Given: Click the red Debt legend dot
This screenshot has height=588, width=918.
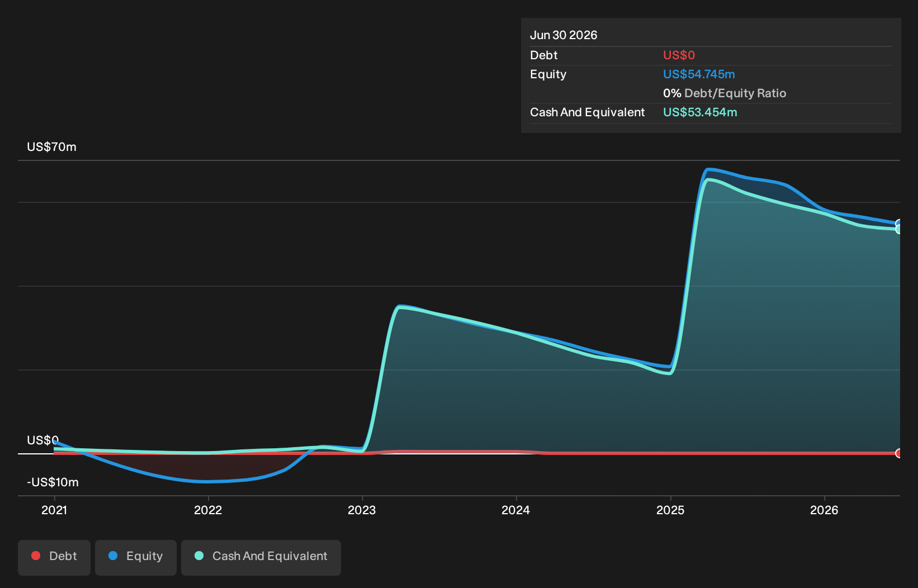Looking at the screenshot, I should pyautogui.click(x=36, y=556).
